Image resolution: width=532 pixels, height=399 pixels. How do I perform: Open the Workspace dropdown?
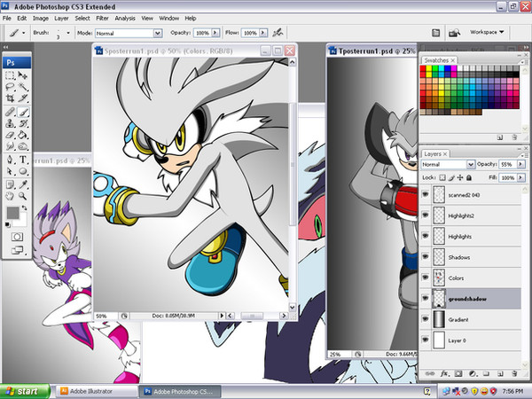[487, 32]
